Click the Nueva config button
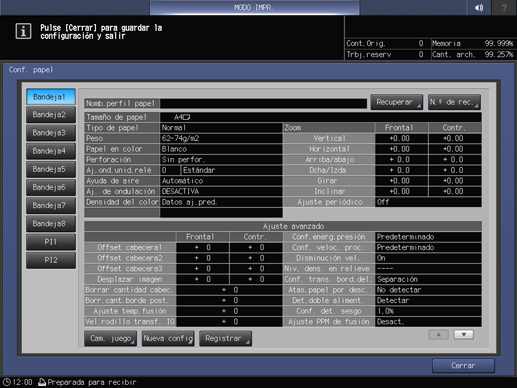 (x=168, y=338)
